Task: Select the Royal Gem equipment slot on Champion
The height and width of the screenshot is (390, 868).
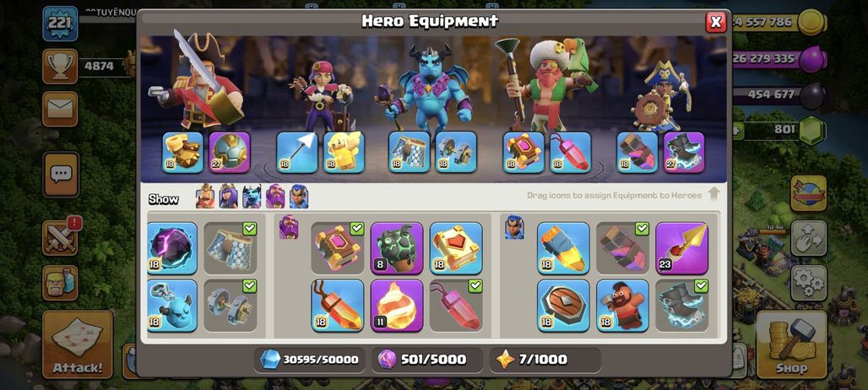Action: coord(637,152)
